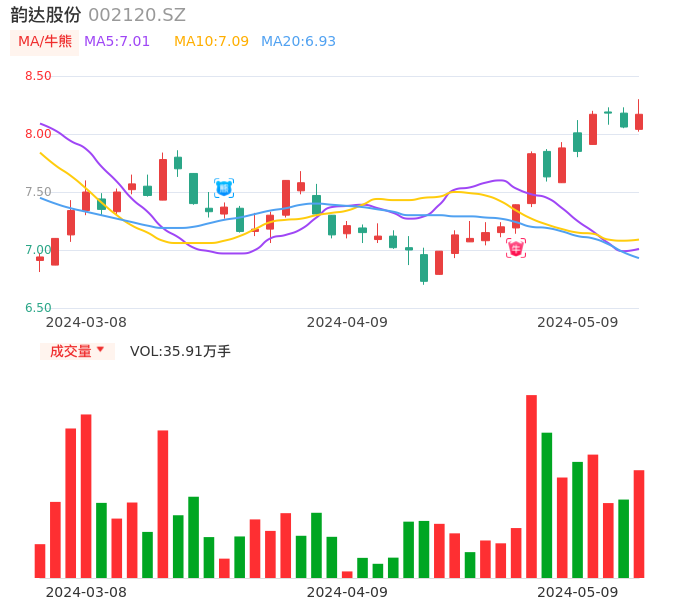Viewport: 686px width, 606px height.
Task: Click the MA20:6.93 legend label
Action: coord(298,42)
